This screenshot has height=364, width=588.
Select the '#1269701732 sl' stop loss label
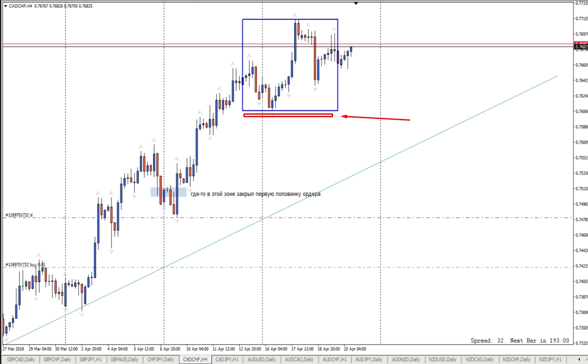tap(19, 215)
